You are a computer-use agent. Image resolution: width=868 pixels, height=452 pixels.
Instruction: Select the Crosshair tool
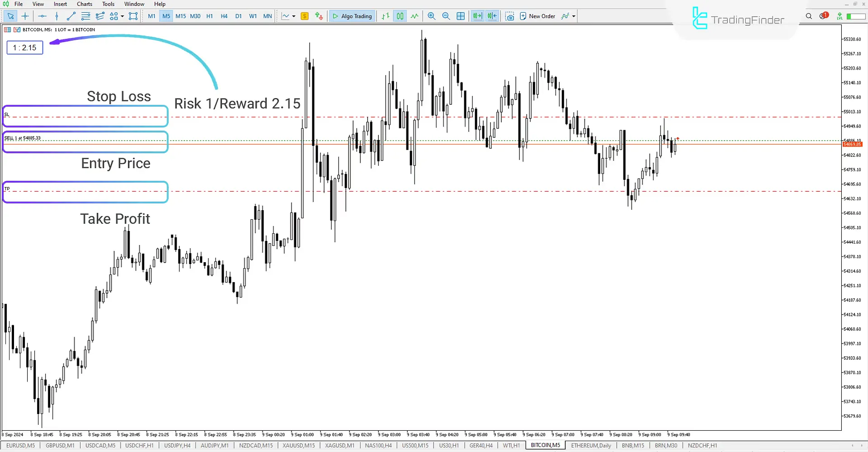[x=25, y=16]
